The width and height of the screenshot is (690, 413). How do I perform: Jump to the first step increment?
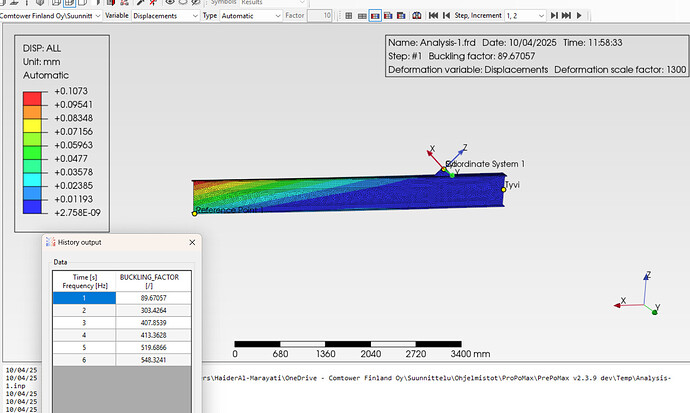(433, 16)
